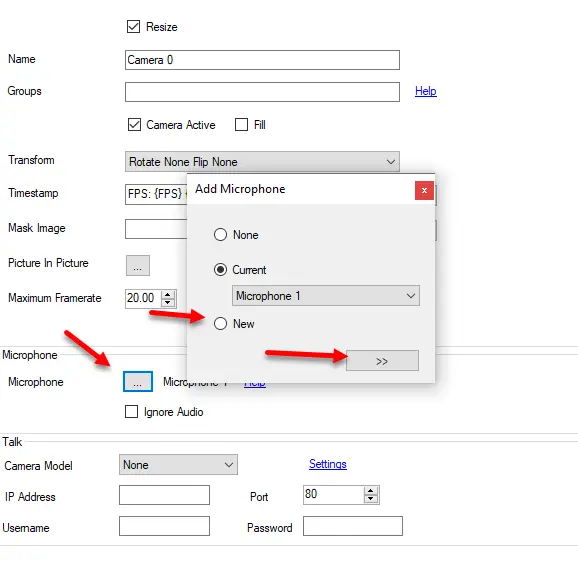Open the Microphone 1 dropdown
578x564 pixels.
(x=326, y=296)
